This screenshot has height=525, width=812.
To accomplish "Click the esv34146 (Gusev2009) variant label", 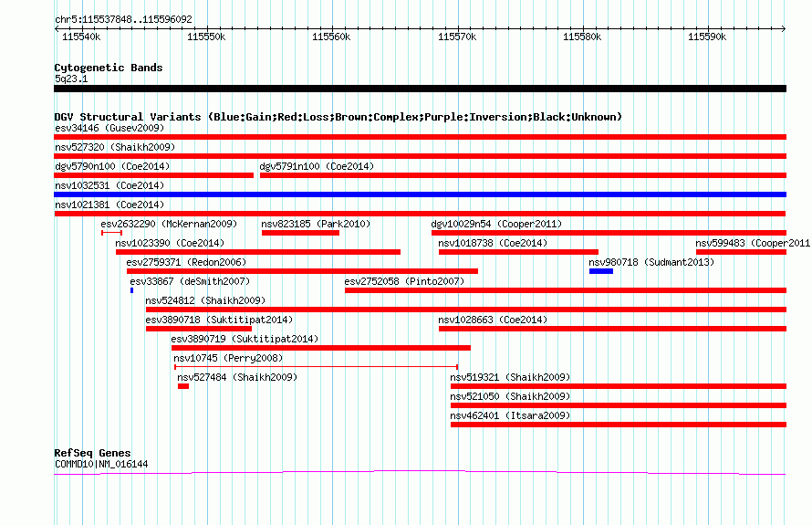I will (x=109, y=128).
